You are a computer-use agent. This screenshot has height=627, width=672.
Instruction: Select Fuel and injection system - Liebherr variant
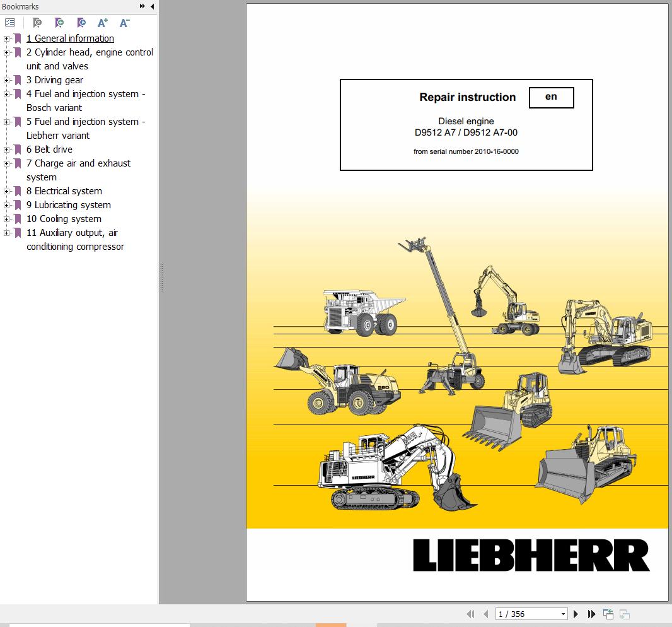pos(86,129)
